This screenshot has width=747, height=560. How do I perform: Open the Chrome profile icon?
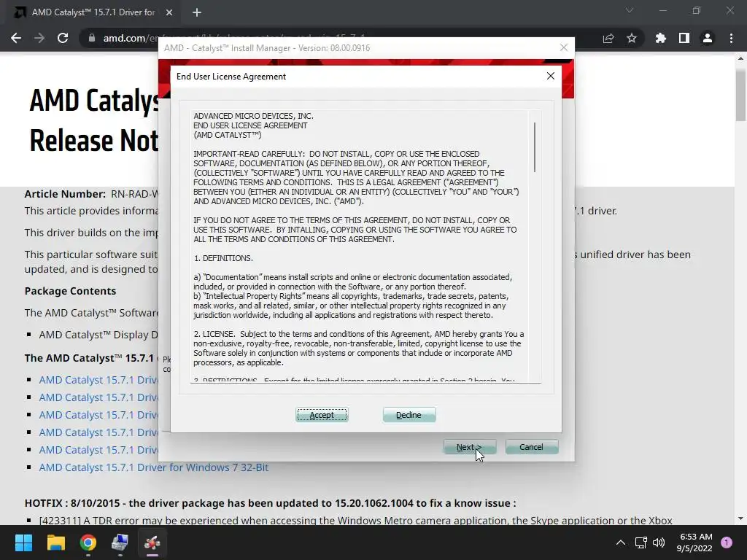(x=708, y=38)
